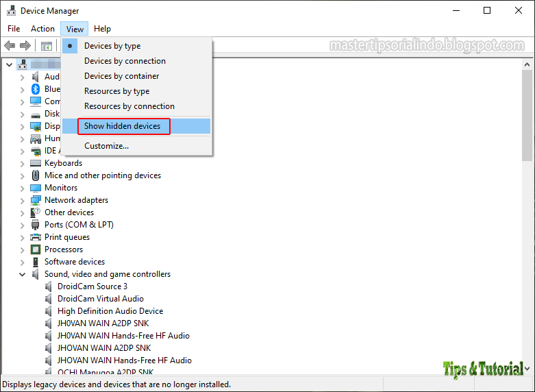Select JHOVAN WAIN Hands-Free HF Audio
The image size is (535, 392).
coord(125,360)
